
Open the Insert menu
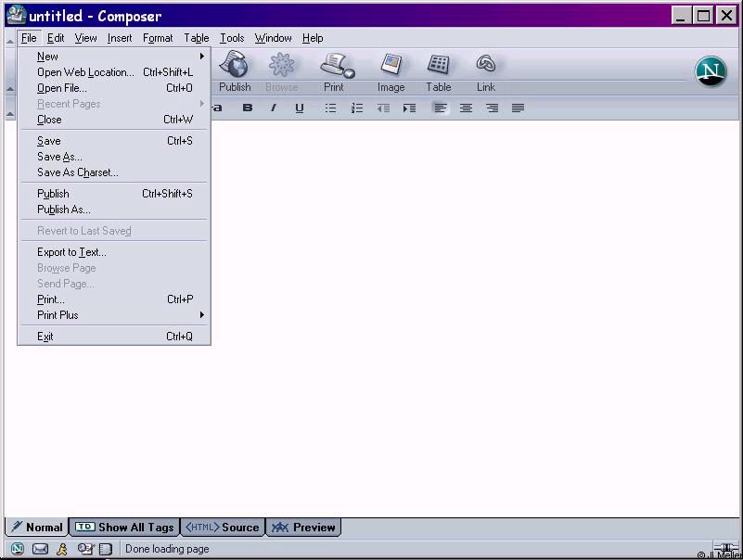[x=120, y=38]
